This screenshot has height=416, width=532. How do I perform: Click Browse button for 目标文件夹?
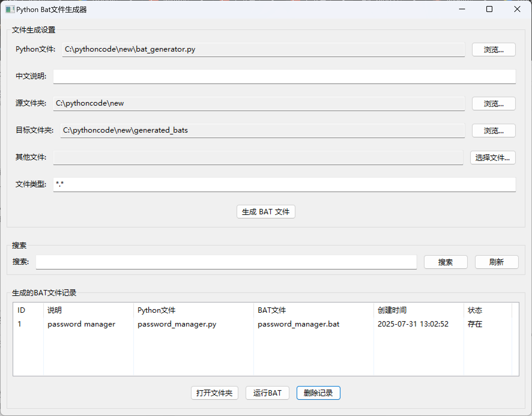point(494,131)
